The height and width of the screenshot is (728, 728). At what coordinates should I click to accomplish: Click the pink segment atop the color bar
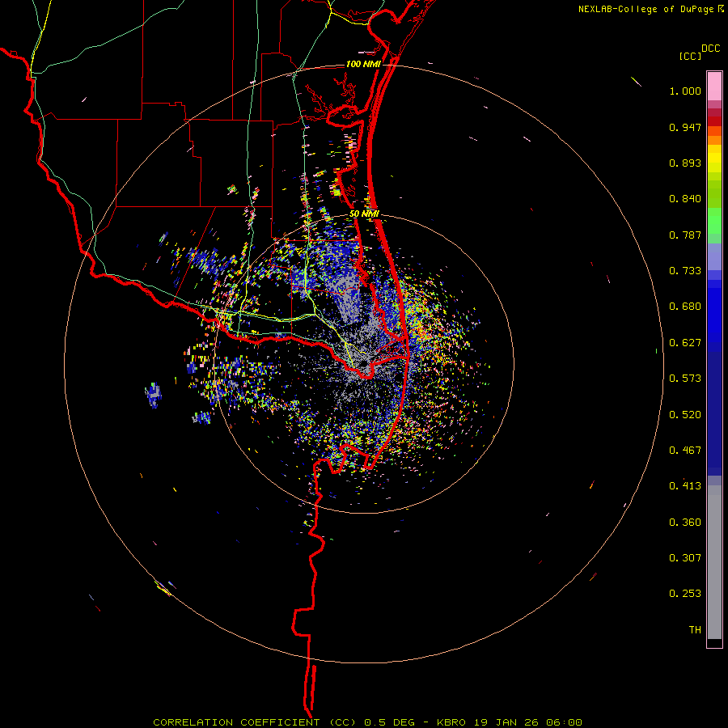714,87
